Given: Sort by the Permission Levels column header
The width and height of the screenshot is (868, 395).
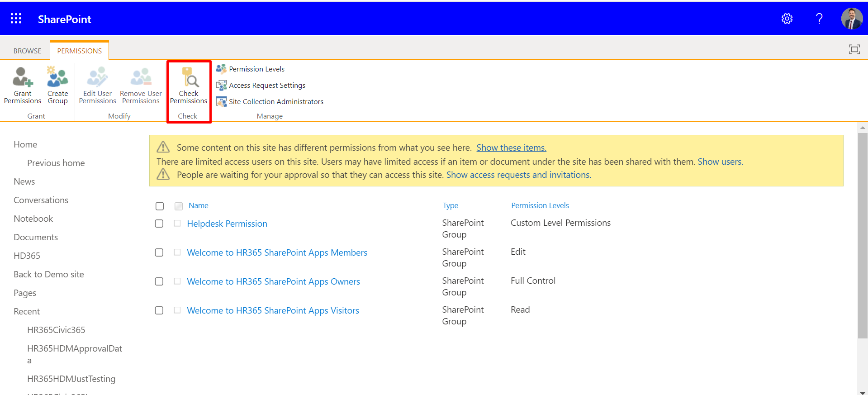Looking at the screenshot, I should click(x=540, y=205).
